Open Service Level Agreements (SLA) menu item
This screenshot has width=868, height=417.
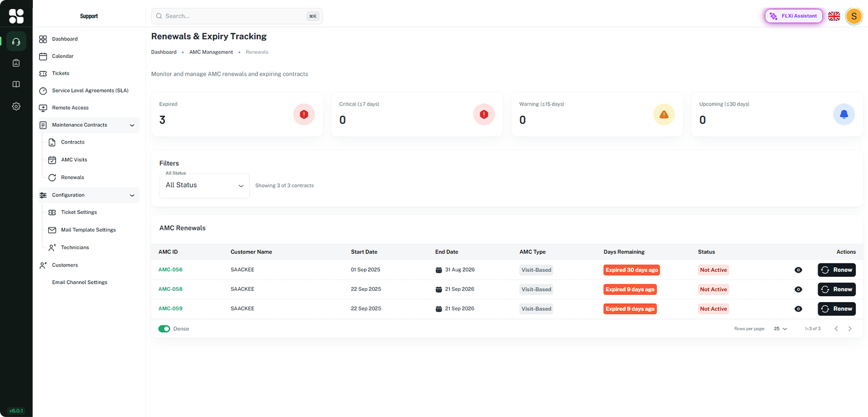(x=89, y=91)
